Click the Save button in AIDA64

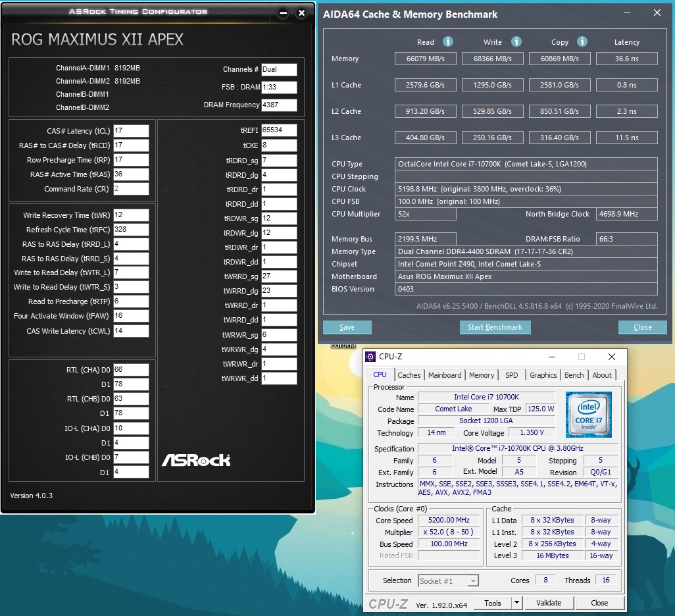pos(347,327)
